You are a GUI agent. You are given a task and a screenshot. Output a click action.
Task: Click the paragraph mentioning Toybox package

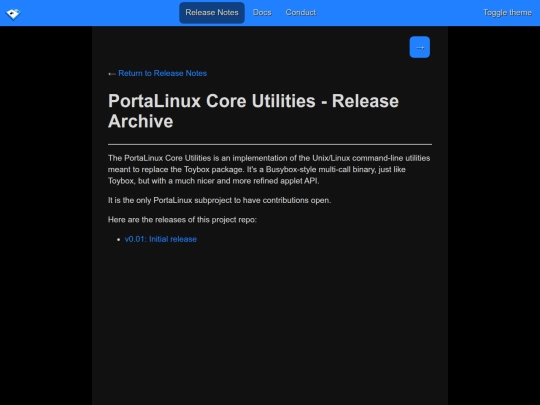click(x=269, y=169)
